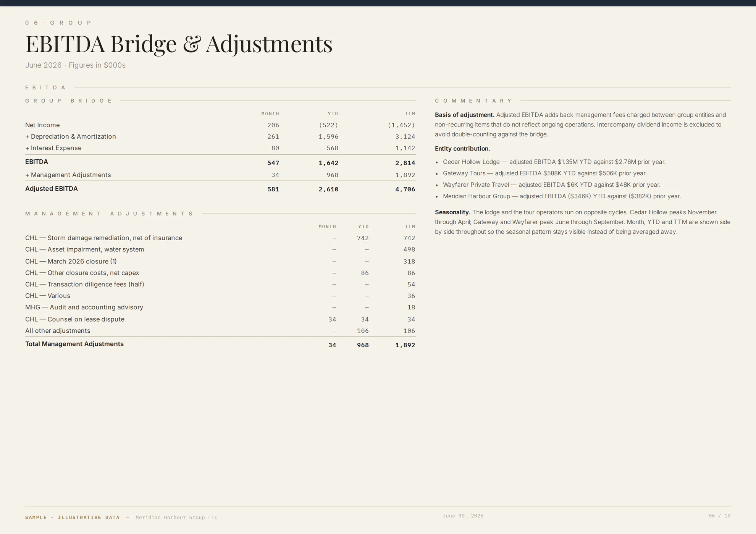Select the Net Income row label
The height and width of the screenshot is (534, 756).
click(x=42, y=125)
